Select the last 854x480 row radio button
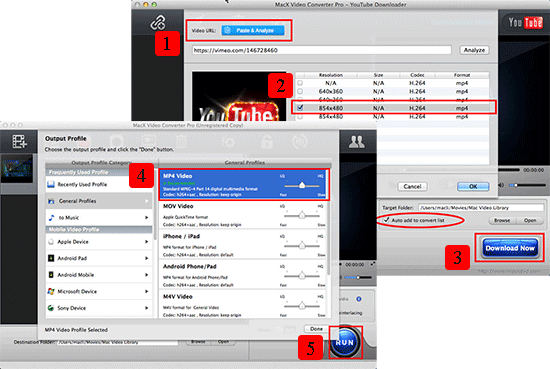Screen dimensions: 550x369 300,116
